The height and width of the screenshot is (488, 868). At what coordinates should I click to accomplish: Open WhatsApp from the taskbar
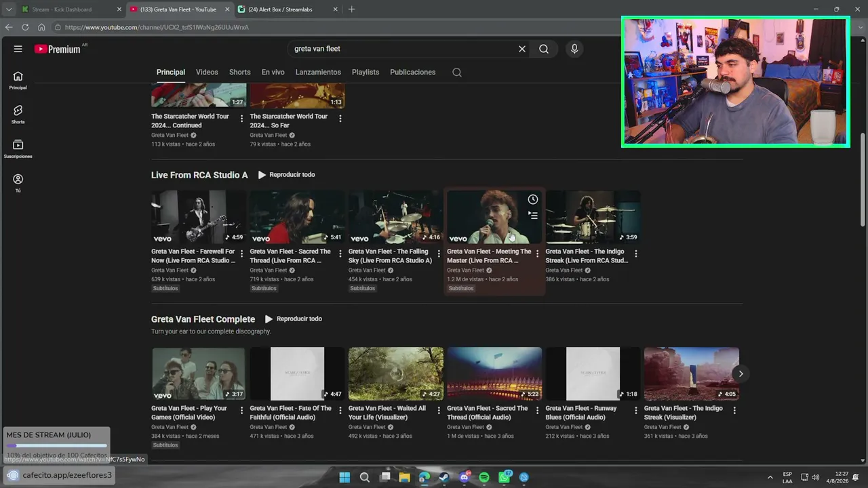(505, 477)
